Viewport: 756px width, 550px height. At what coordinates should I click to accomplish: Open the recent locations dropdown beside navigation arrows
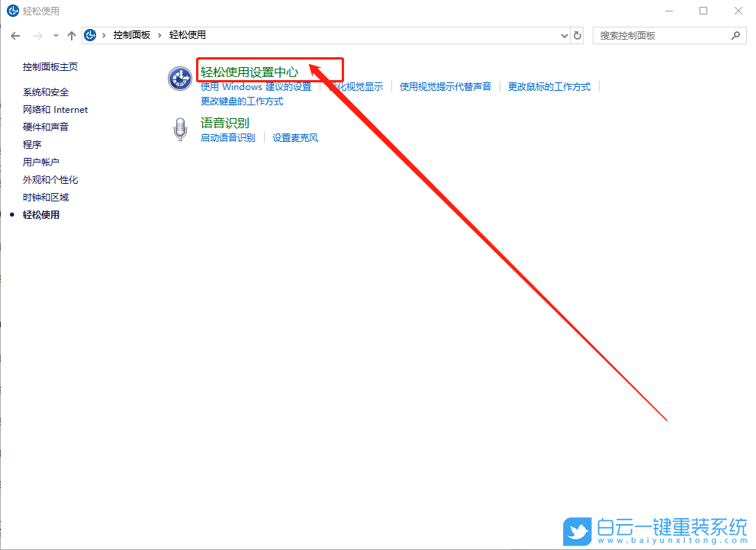56,35
